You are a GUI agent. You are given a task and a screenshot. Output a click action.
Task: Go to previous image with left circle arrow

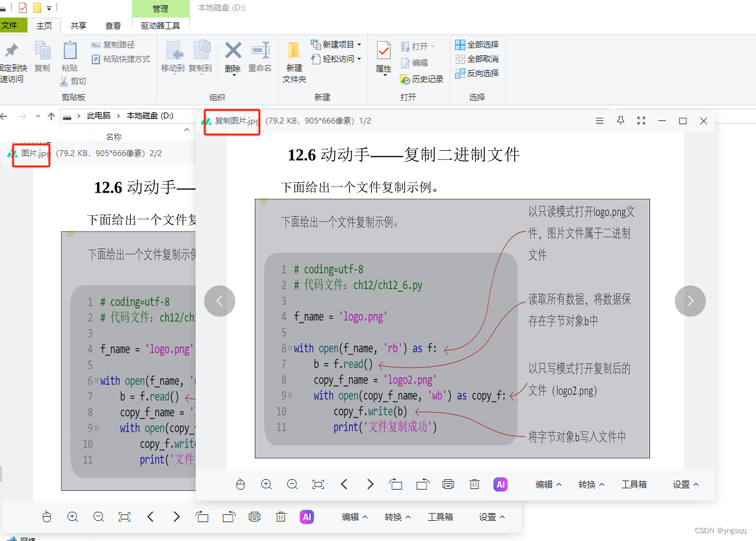[219, 301]
